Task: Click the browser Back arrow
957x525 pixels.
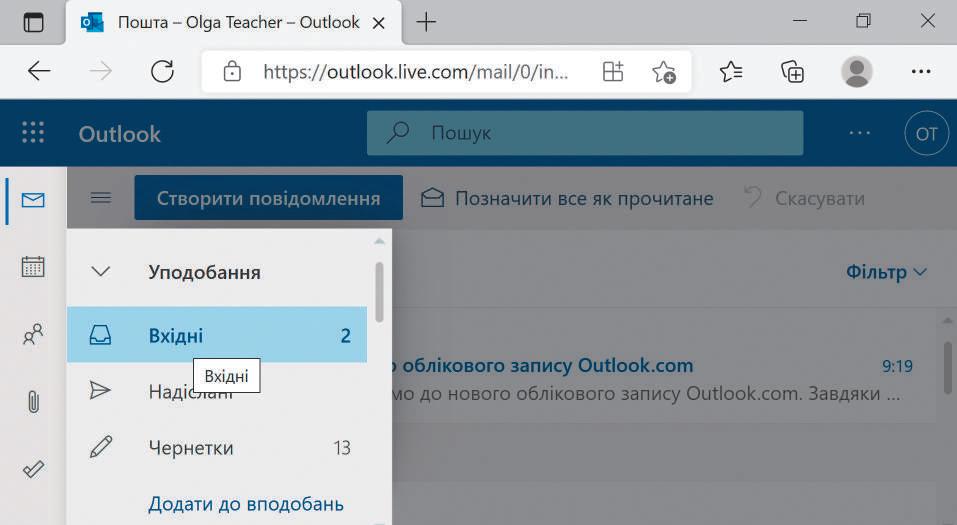Action: [39, 71]
